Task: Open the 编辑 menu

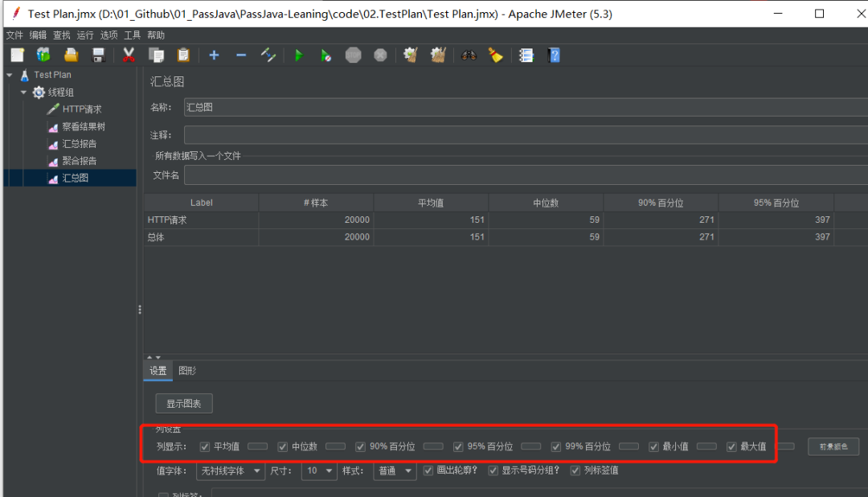Action: (38, 35)
